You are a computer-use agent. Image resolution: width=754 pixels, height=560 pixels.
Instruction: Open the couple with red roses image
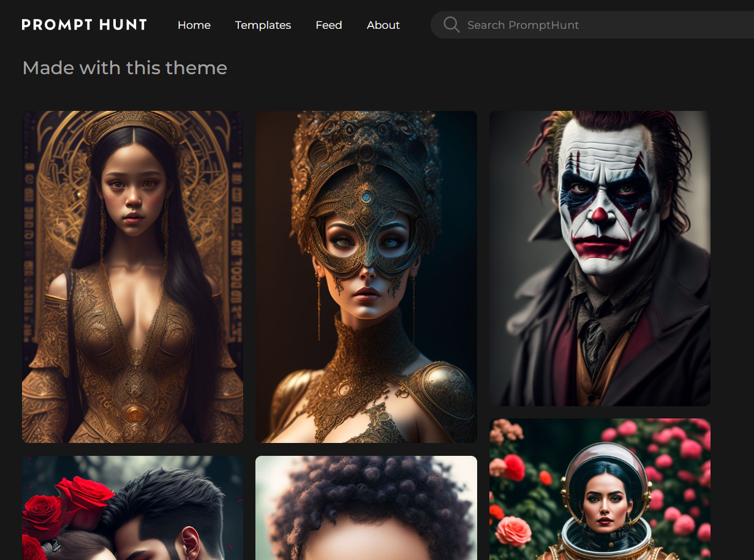pos(132,508)
